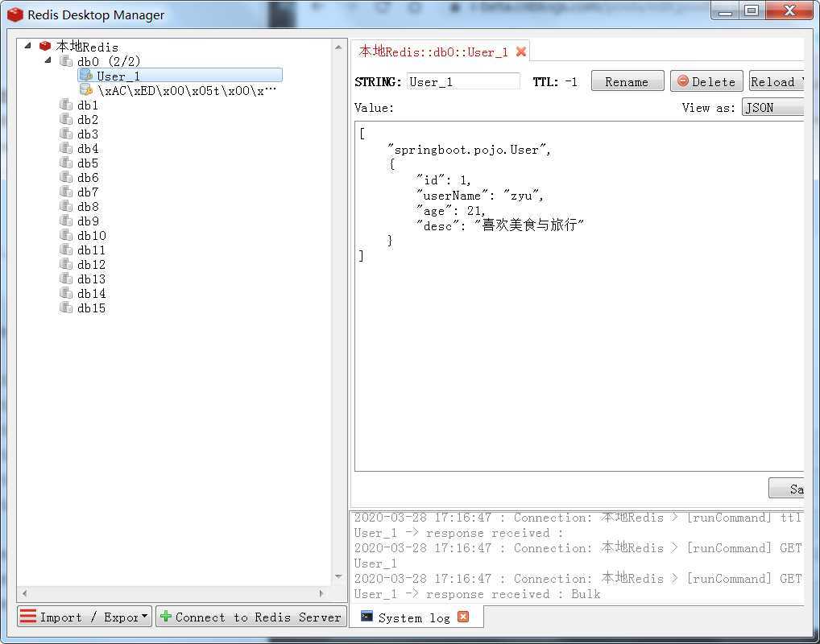The image size is (820, 644).
Task: Reload the key value
Action: point(776,81)
